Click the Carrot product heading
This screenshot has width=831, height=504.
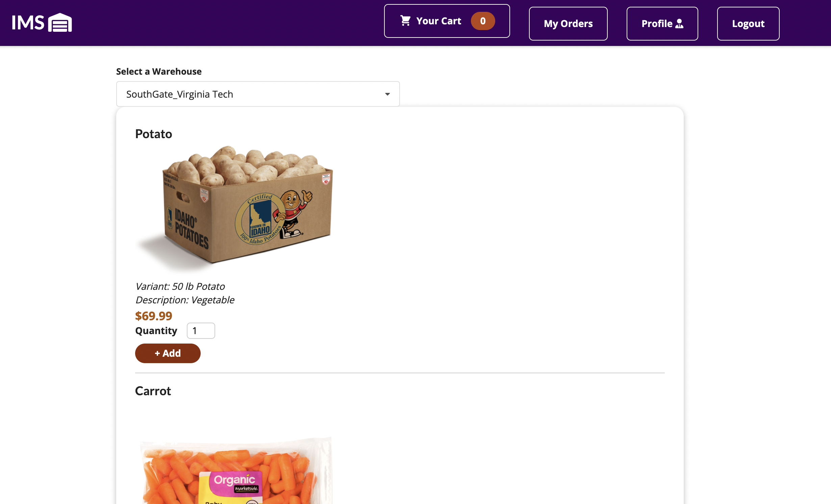pos(153,391)
